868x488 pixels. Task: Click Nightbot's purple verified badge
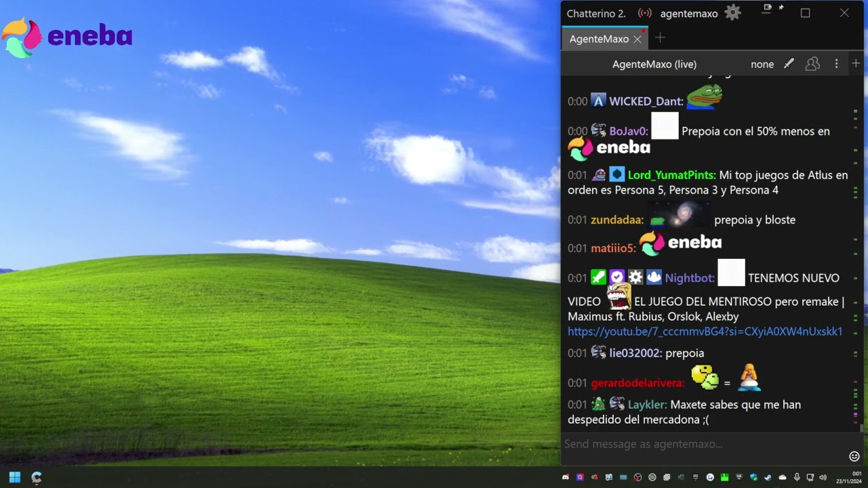616,277
